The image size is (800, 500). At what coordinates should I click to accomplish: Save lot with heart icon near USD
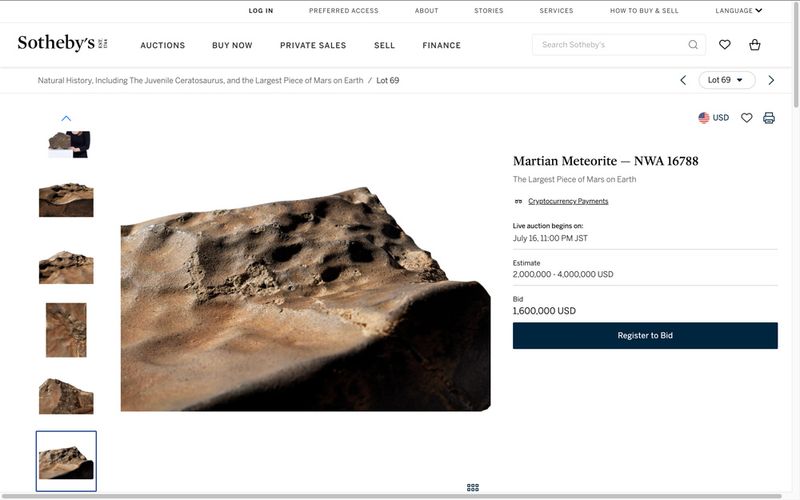click(x=747, y=118)
